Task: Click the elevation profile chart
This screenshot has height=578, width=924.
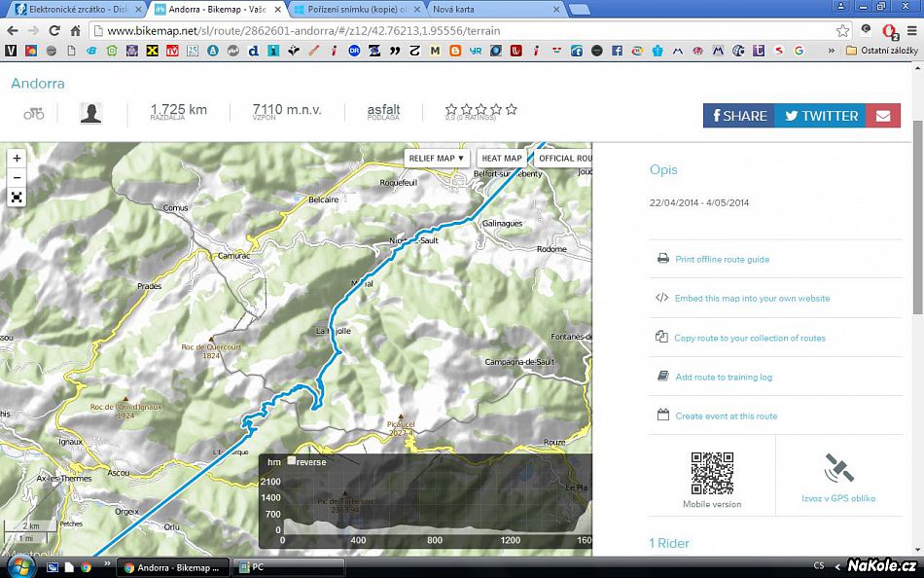Action: coord(425,501)
